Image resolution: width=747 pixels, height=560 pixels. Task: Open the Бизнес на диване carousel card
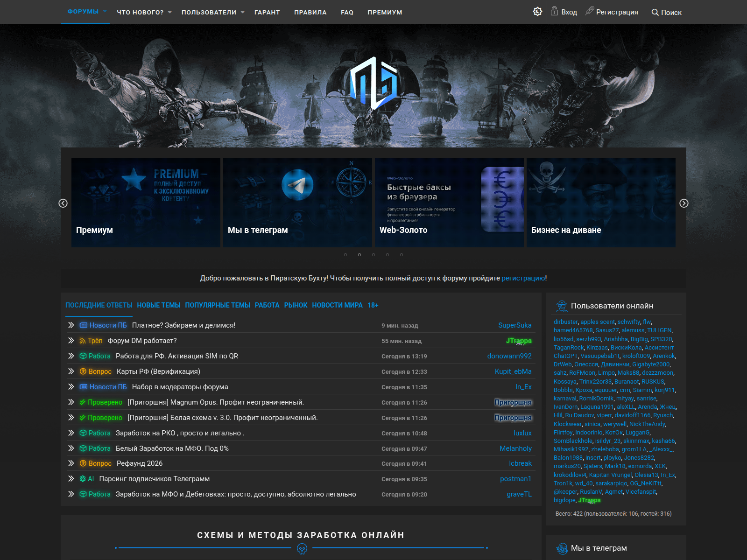coord(601,203)
